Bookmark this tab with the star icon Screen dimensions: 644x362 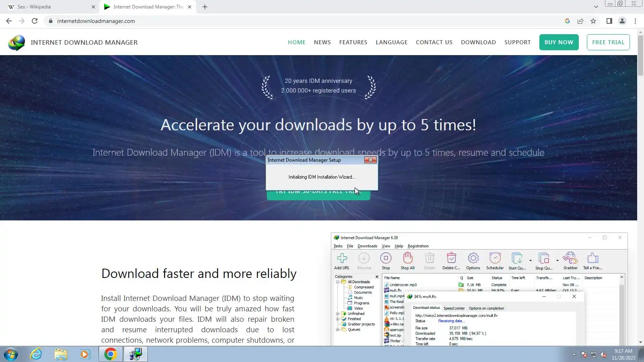pyautogui.click(x=593, y=21)
